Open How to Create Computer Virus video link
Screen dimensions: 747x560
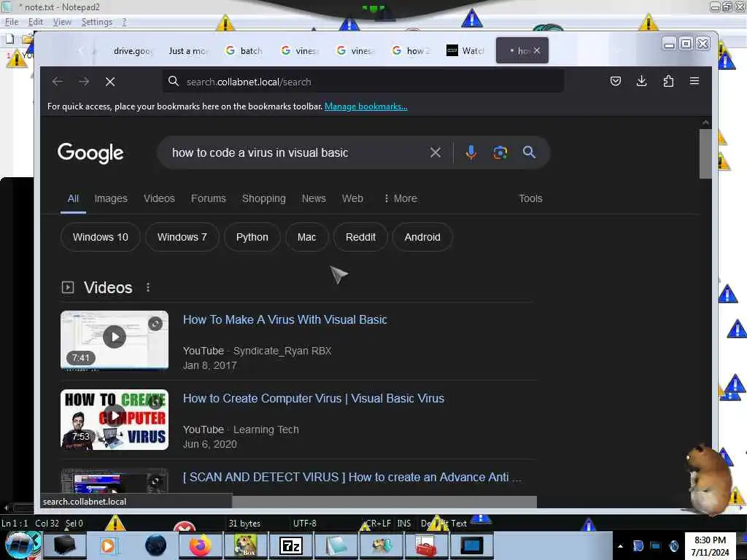tap(314, 398)
